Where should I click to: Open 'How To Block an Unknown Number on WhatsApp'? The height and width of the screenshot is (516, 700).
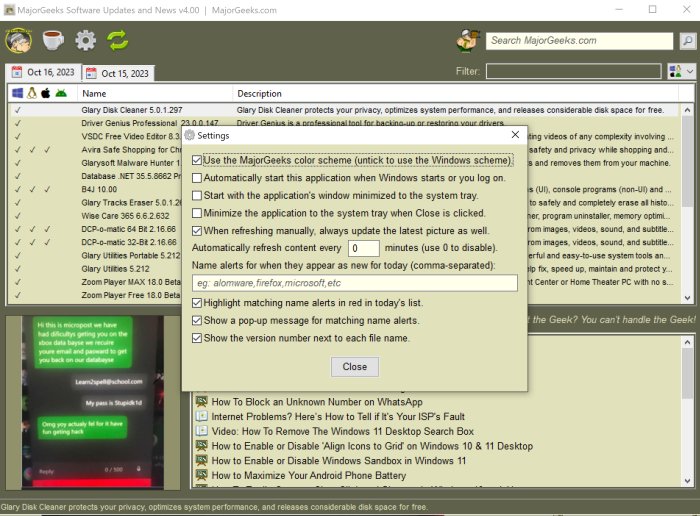[x=317, y=402]
